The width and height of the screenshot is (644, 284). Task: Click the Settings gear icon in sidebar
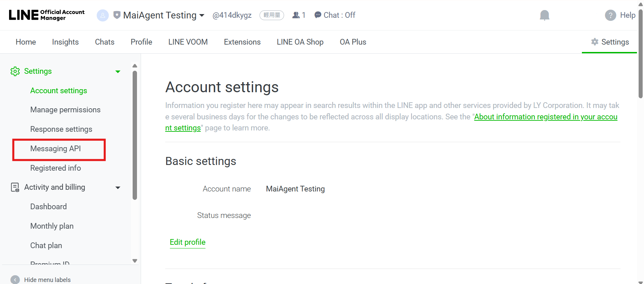(x=15, y=71)
